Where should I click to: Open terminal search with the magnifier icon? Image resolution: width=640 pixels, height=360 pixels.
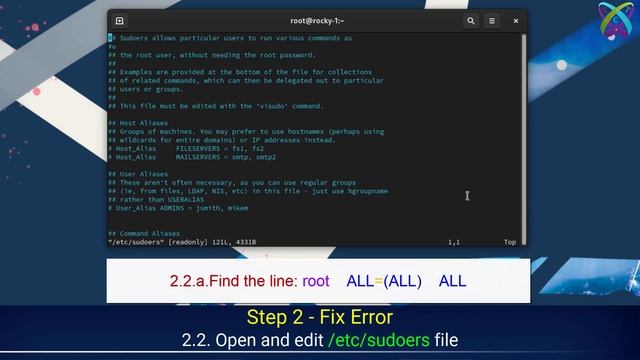tap(471, 21)
